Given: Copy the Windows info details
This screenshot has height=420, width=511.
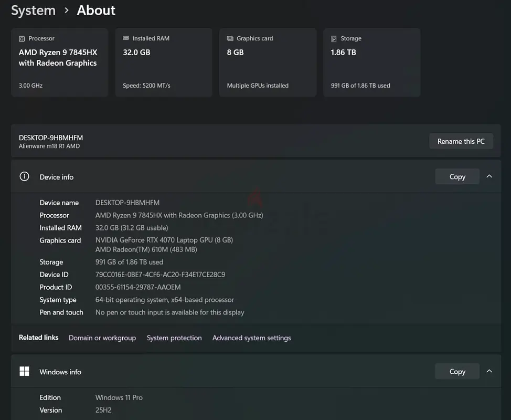Looking at the screenshot, I should click(x=457, y=371).
